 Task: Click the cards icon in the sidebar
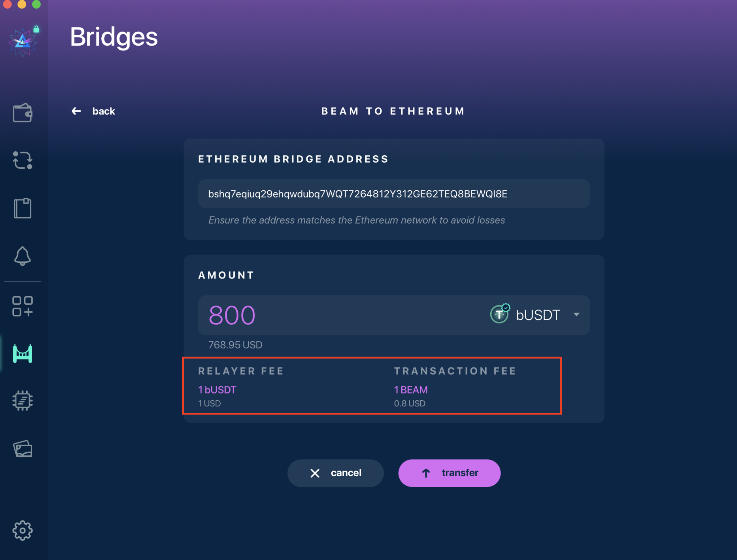22,448
